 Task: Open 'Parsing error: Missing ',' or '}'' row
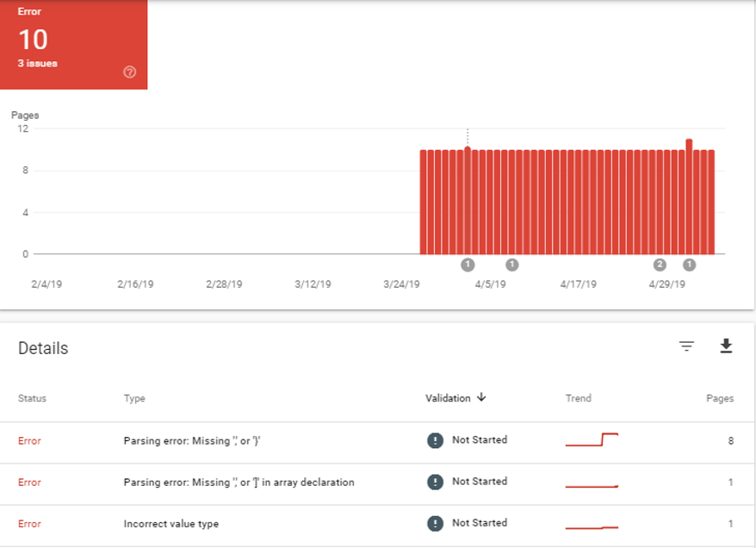coord(377,443)
